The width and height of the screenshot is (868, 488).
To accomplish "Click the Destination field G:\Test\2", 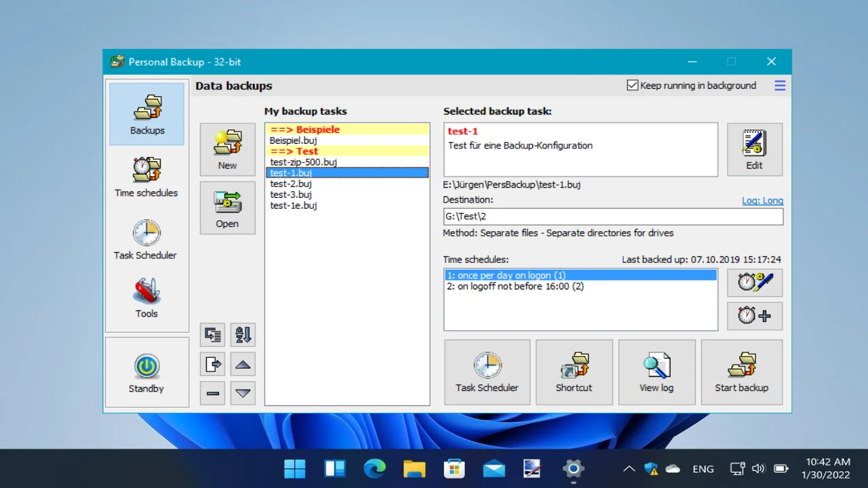I will point(613,217).
